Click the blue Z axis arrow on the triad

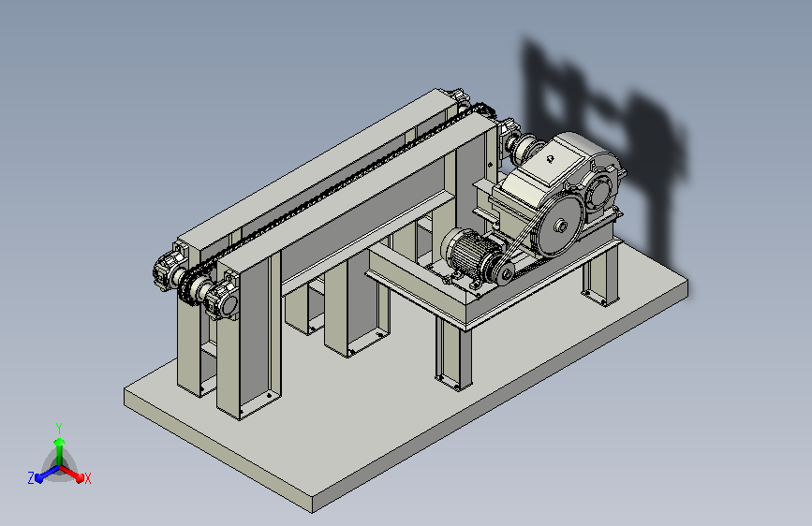click(47, 475)
